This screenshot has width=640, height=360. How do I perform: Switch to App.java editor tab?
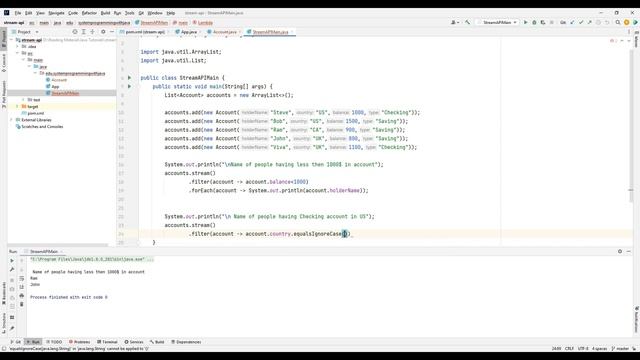point(188,32)
